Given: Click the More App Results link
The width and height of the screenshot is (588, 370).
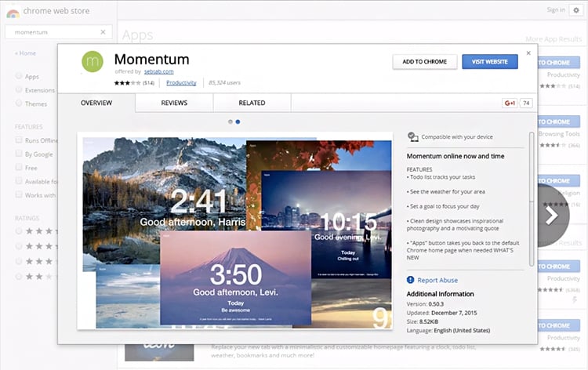Looking at the screenshot, I should pyautogui.click(x=554, y=39).
